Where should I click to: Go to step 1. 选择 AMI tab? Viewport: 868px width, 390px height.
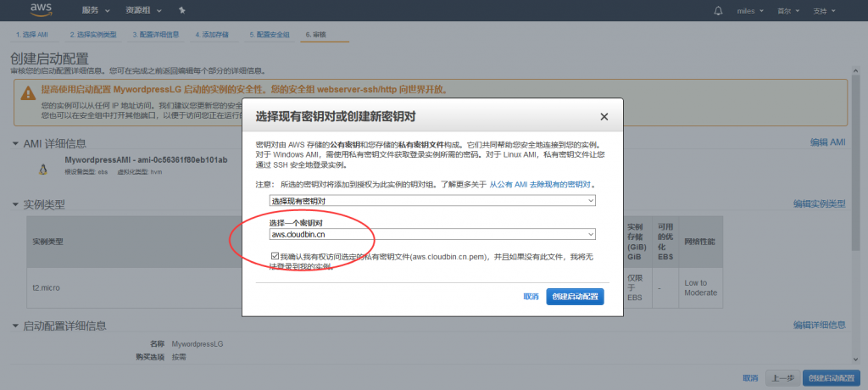click(32, 35)
